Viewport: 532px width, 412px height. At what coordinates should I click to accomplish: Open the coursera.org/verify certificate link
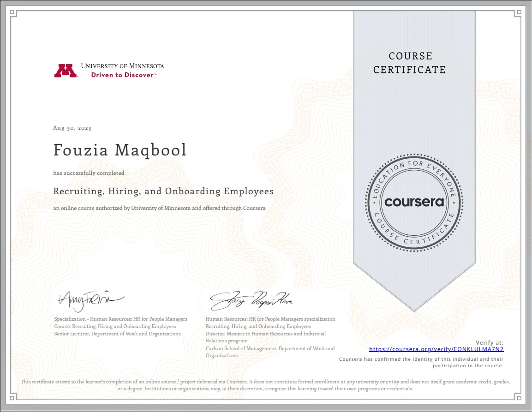[436, 349]
